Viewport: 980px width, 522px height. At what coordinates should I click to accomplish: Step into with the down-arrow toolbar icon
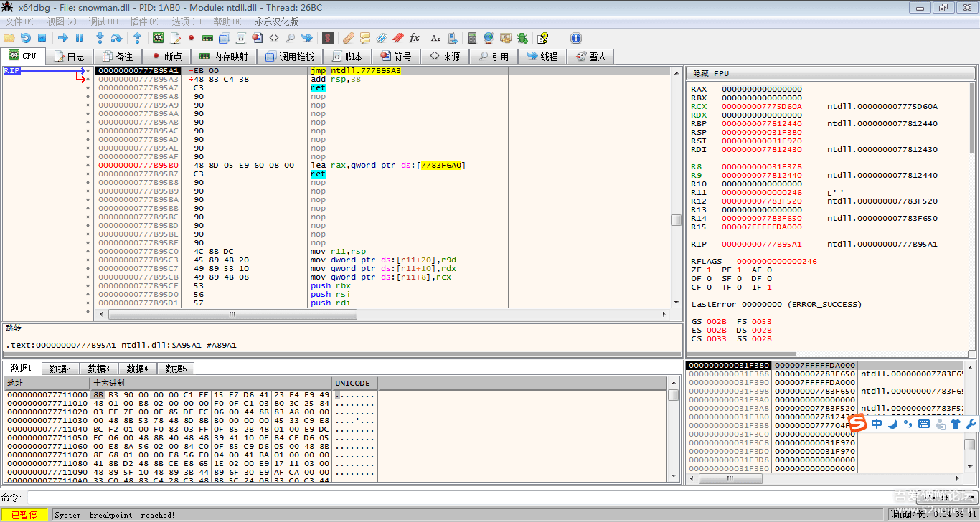click(x=100, y=38)
